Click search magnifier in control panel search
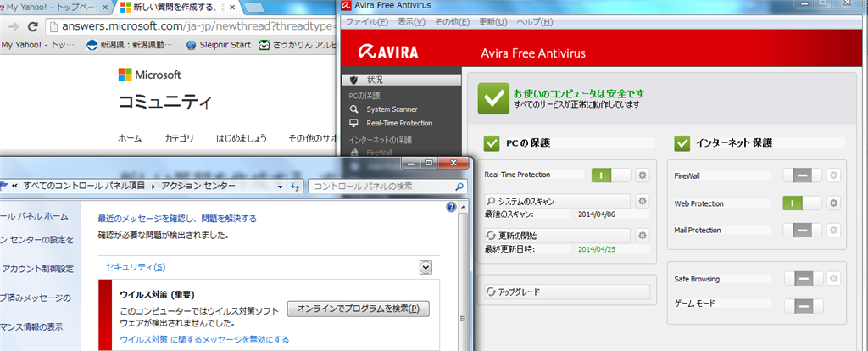 click(459, 187)
